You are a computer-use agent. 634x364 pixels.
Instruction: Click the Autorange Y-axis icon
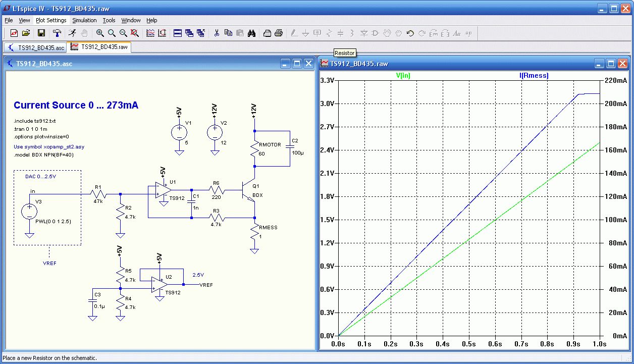[162, 33]
